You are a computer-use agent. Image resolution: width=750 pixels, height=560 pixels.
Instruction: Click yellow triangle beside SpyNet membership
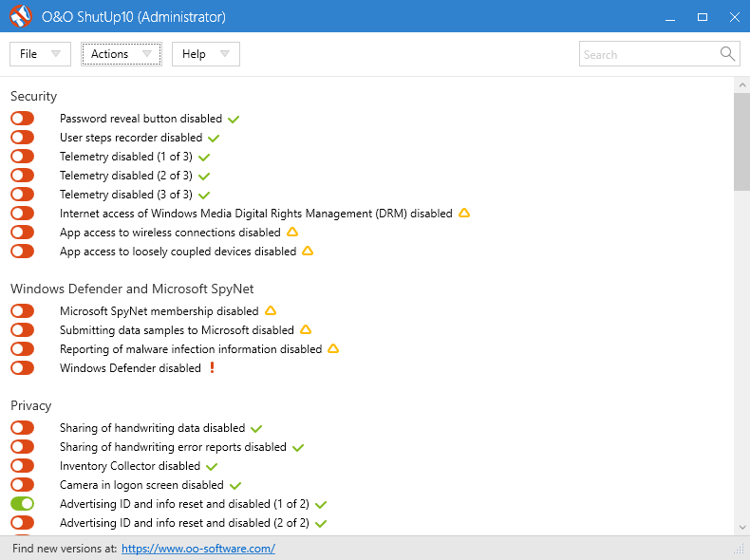click(271, 310)
